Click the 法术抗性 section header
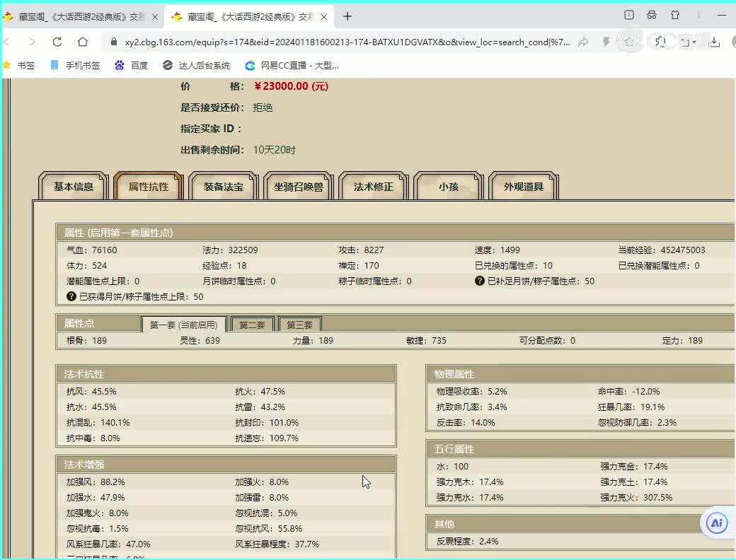The width and height of the screenshot is (736, 560). click(x=226, y=374)
